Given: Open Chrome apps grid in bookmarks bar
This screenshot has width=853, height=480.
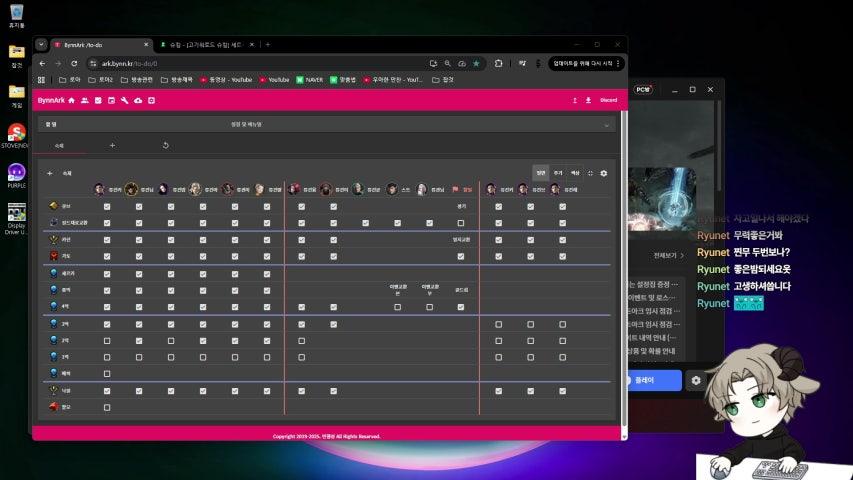Looking at the screenshot, I should click(41, 80).
